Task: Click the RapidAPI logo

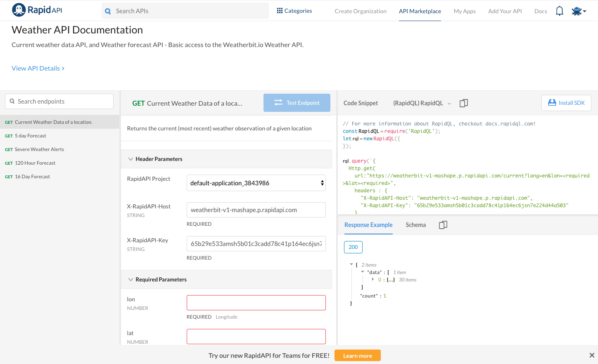Action: 36,10
